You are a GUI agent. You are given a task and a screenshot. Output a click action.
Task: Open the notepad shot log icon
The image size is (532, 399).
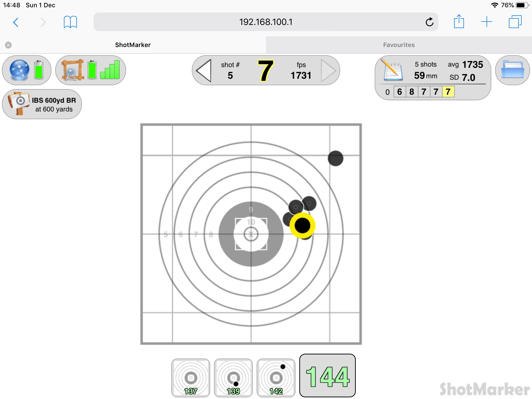click(393, 70)
